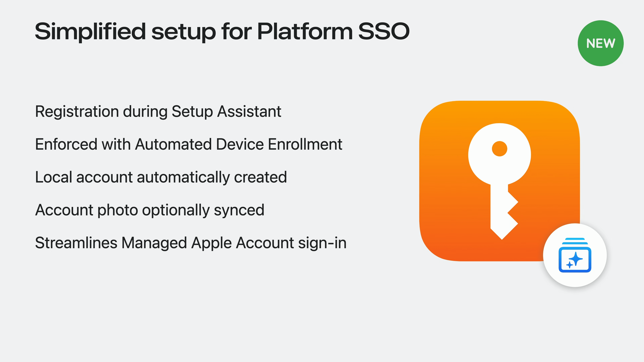Click the orange Passwords key app icon
Image resolution: width=644 pixels, height=362 pixels.
coord(499,181)
